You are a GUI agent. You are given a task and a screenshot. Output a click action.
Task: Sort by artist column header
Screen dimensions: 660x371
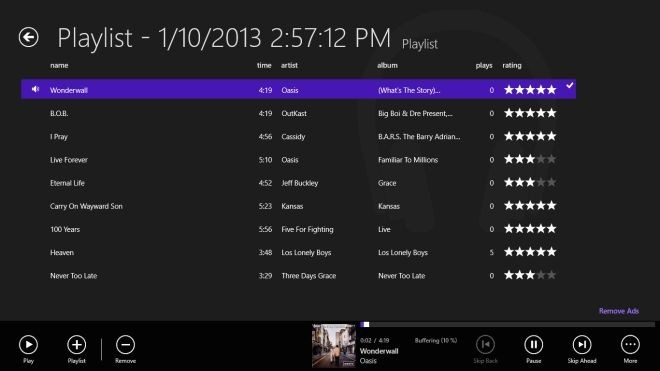click(289, 65)
